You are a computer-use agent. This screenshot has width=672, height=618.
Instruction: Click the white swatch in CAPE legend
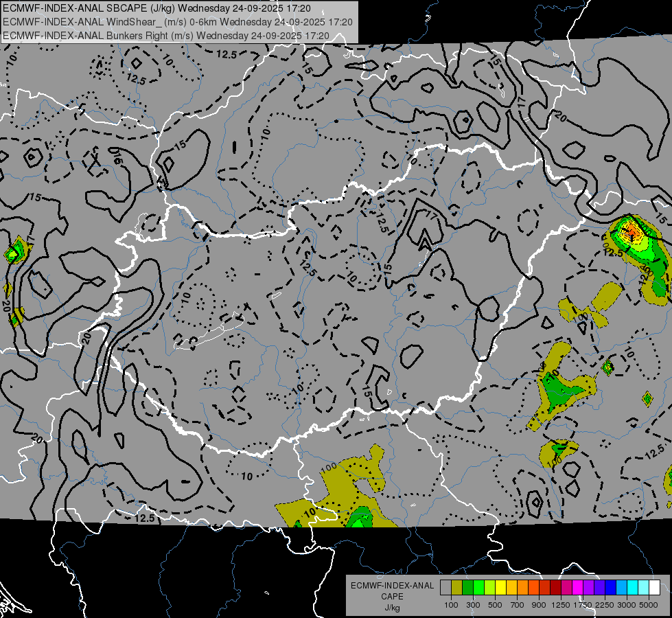(x=654, y=587)
